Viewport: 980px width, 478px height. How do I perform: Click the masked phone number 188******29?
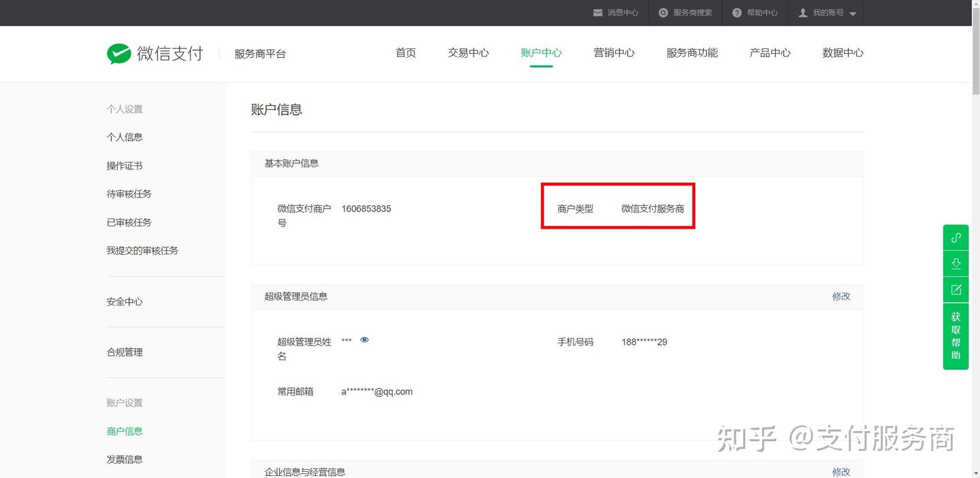[x=644, y=342]
